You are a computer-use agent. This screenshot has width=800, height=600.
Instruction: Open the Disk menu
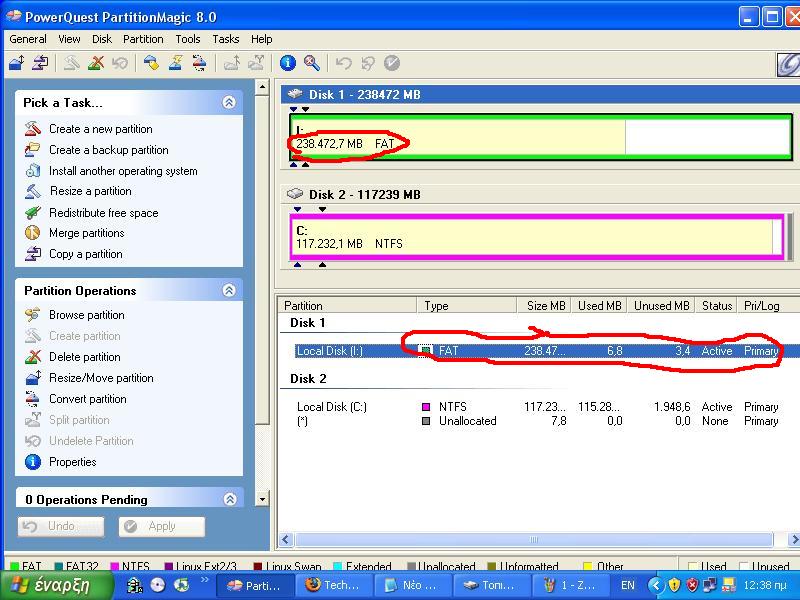102,39
